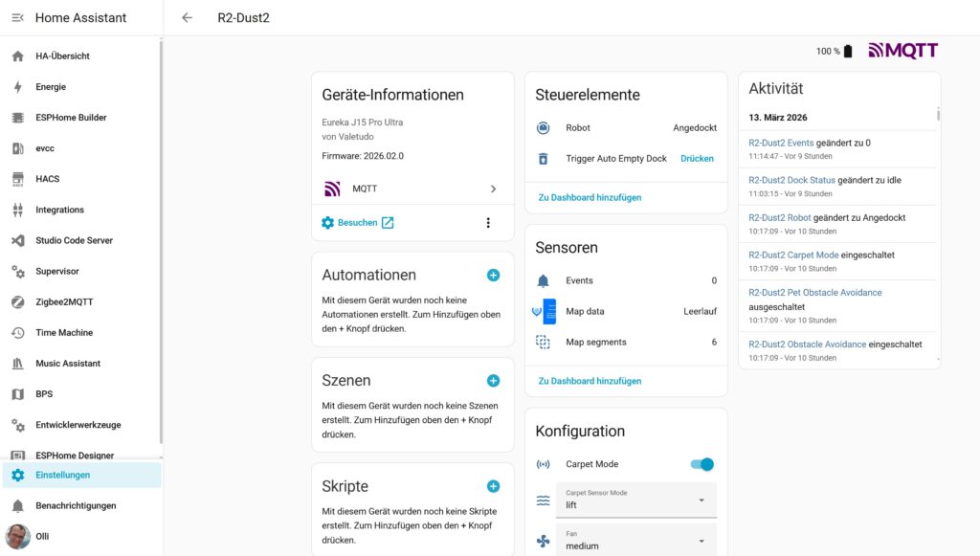The height and width of the screenshot is (556, 980).
Task: Add a new script with plus icon
Action: coord(493,486)
